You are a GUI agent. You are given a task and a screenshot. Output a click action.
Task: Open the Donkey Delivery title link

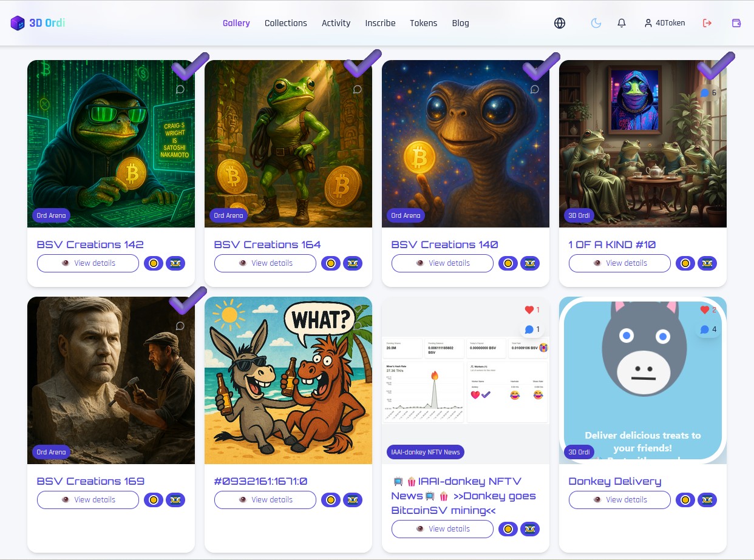615,481
